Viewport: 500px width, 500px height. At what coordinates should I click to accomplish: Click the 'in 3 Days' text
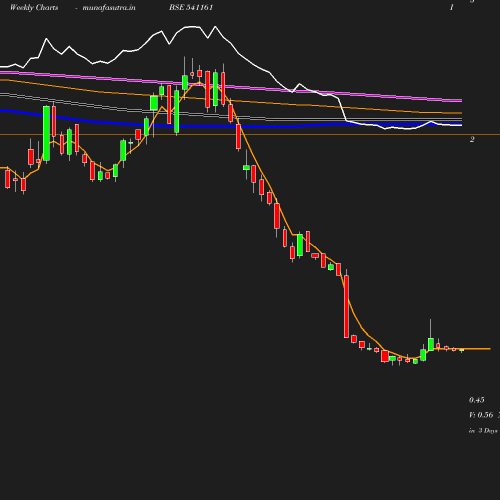[483, 431]
